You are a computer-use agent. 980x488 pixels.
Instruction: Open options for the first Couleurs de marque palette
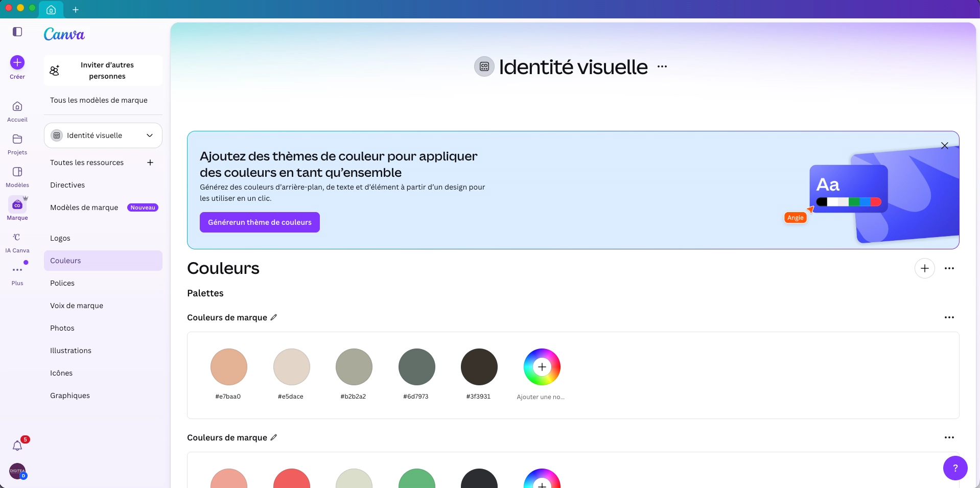pyautogui.click(x=949, y=317)
